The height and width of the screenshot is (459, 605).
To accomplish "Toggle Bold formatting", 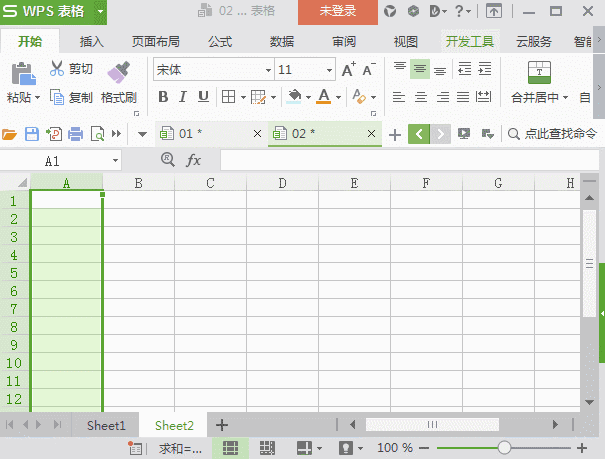I will coord(163,97).
